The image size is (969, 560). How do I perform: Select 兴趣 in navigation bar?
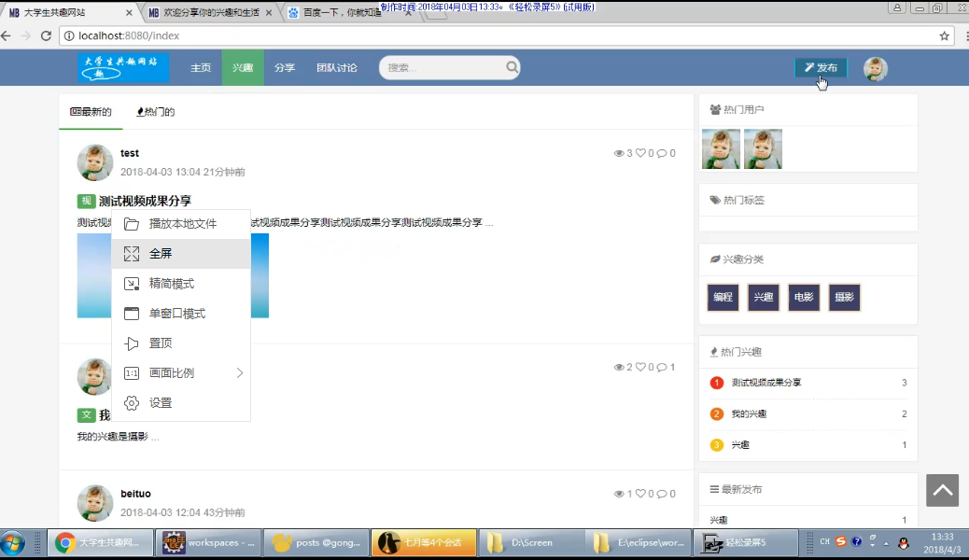click(x=243, y=67)
